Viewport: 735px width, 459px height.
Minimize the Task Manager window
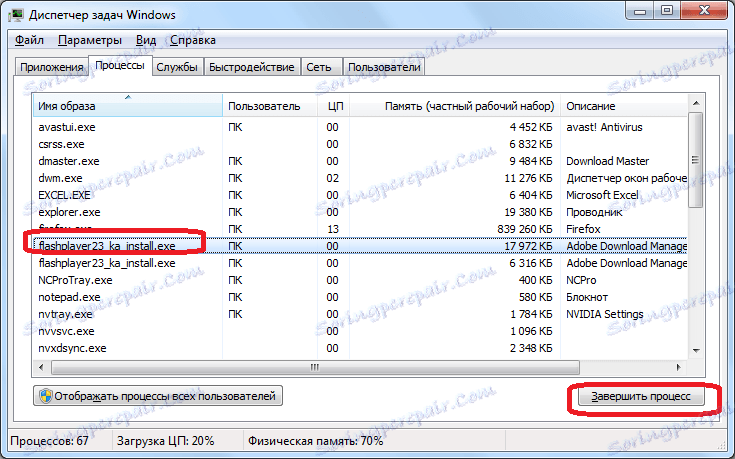tap(640, 12)
